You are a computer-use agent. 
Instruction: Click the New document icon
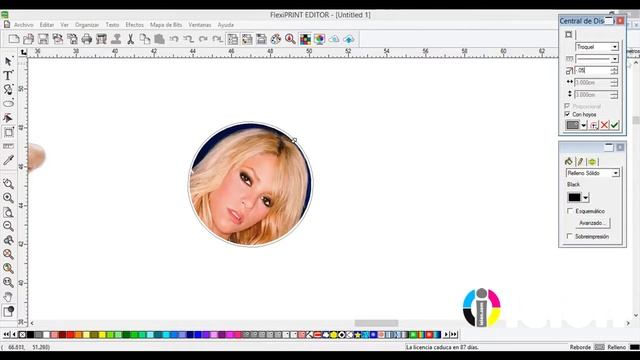click(14, 39)
